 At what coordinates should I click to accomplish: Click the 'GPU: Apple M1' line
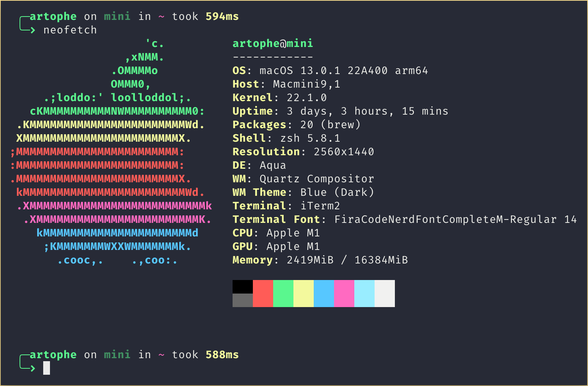pos(276,247)
